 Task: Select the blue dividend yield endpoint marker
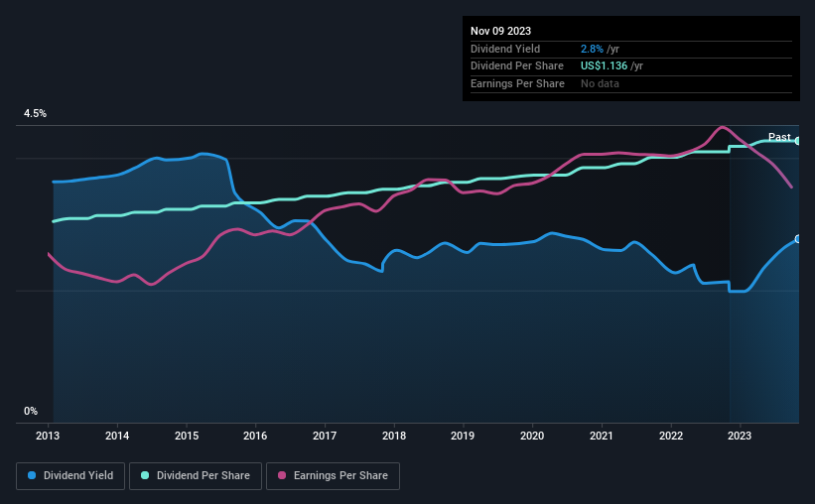coord(798,239)
